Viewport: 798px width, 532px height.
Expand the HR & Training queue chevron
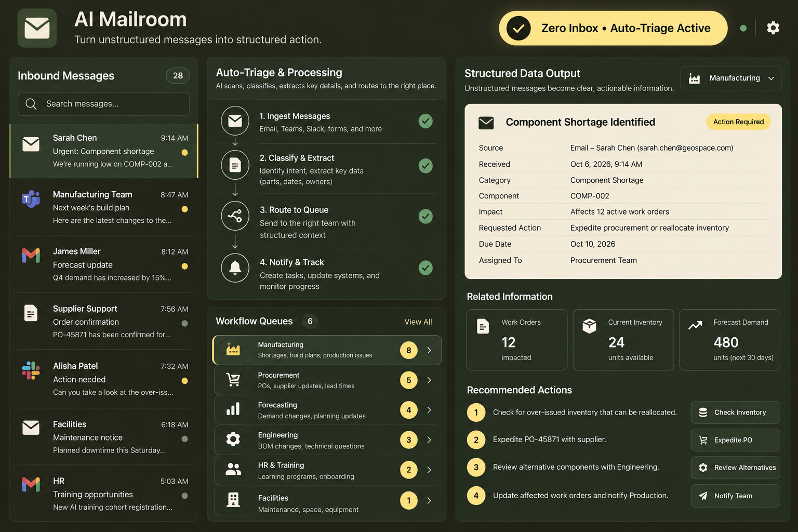pyautogui.click(x=429, y=470)
